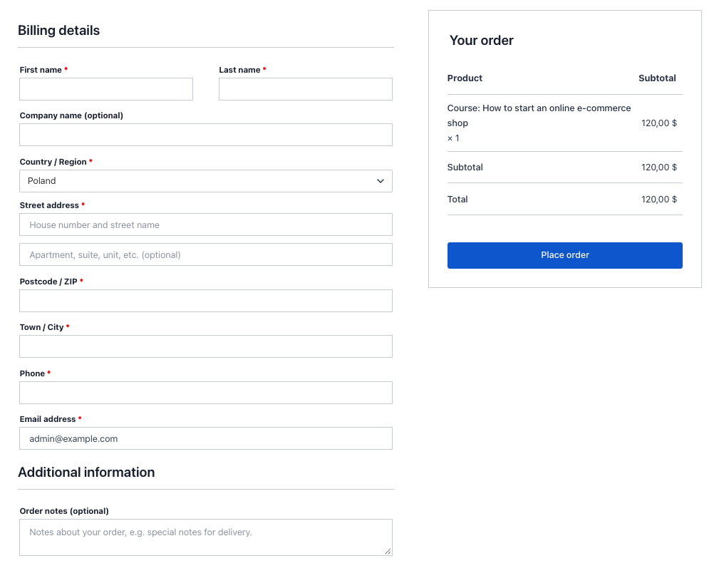The width and height of the screenshot is (719, 588).
Task: Click the course product name text
Action: [539, 115]
